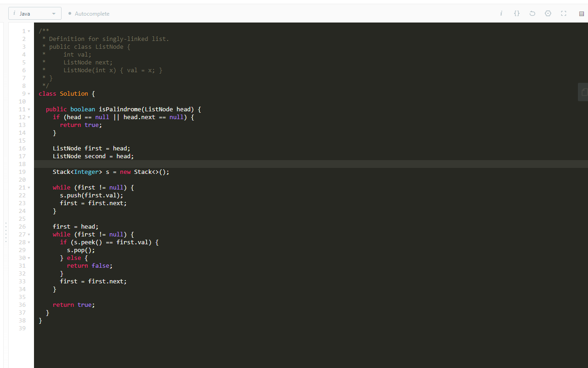Click 's.pop();' line
This screenshot has width=588, height=368.
point(81,250)
